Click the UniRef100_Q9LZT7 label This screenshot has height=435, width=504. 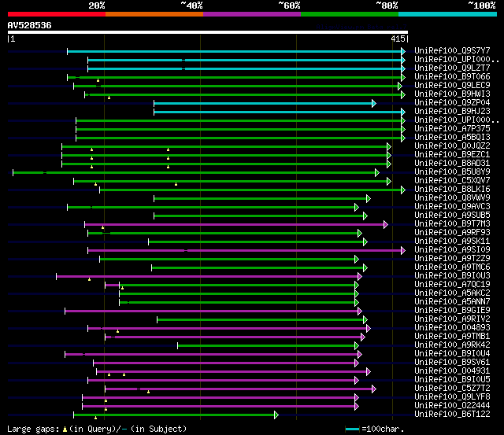[452, 68]
